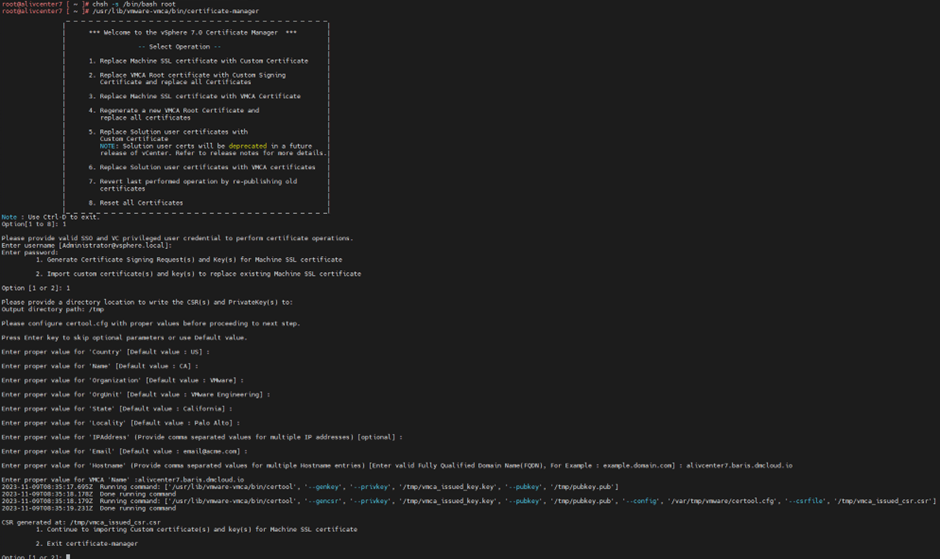
Task: Click the 'Organization' default value VMware prompt
Action: coord(122,380)
